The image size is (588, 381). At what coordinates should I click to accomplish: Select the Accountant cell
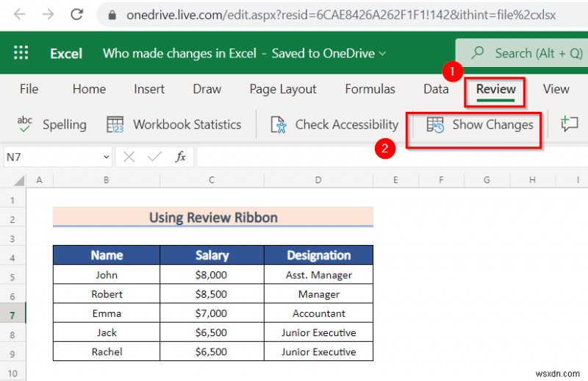(318, 313)
